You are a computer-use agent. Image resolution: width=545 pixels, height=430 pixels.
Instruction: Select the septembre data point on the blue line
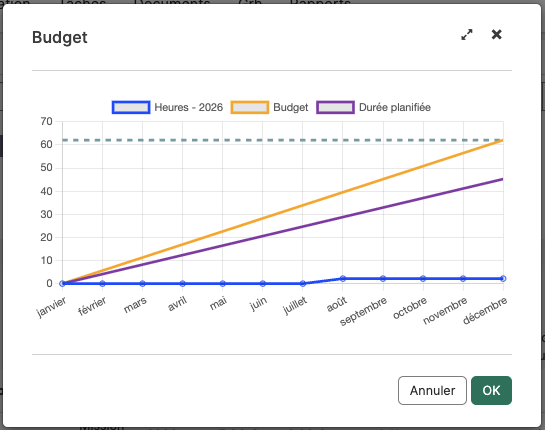383,278
